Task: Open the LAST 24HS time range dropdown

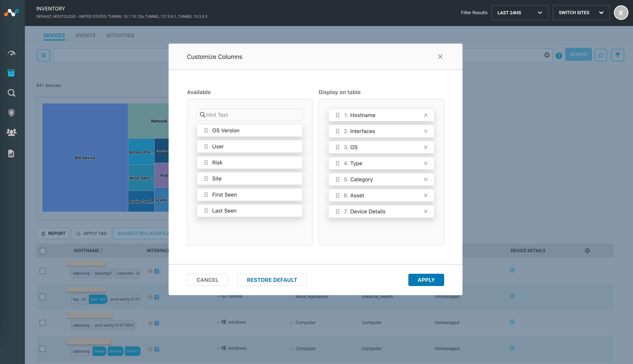Action: click(x=520, y=12)
